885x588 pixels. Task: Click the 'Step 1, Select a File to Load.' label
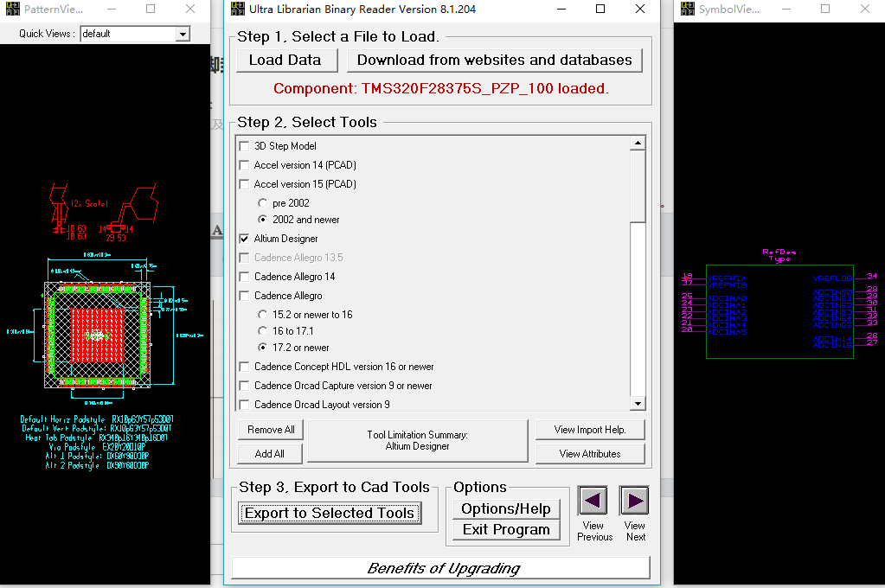point(337,36)
